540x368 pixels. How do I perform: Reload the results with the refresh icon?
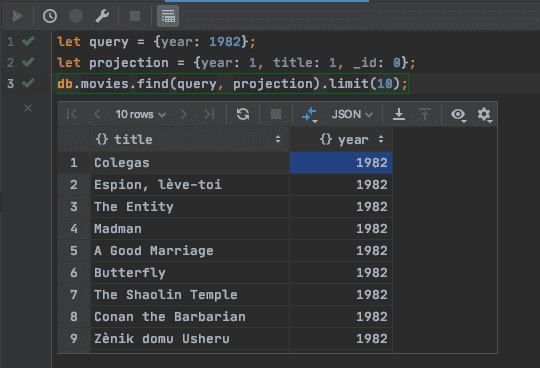[243, 114]
